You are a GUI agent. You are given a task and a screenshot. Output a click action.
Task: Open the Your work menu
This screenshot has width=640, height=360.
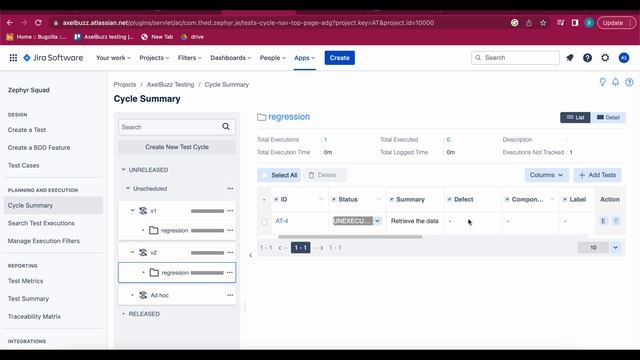[113, 58]
